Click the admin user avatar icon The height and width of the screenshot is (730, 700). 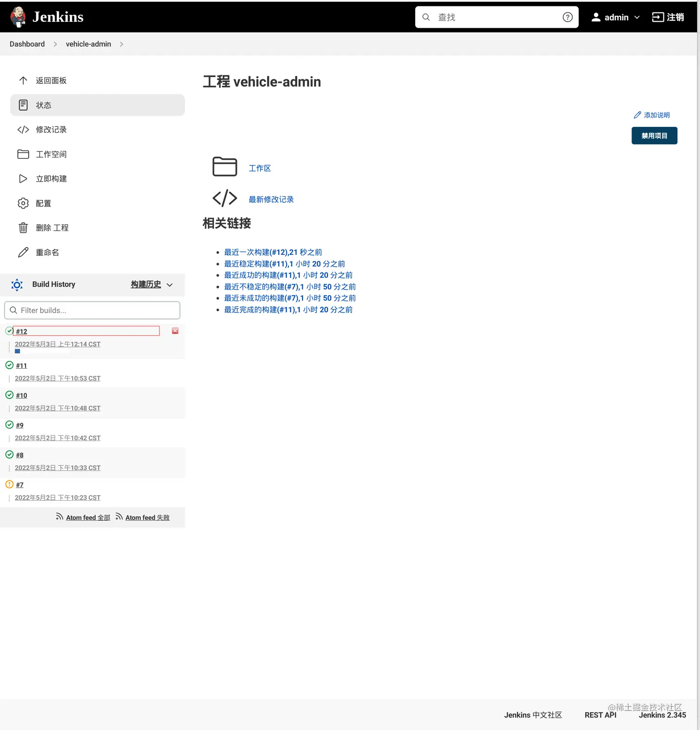point(596,17)
